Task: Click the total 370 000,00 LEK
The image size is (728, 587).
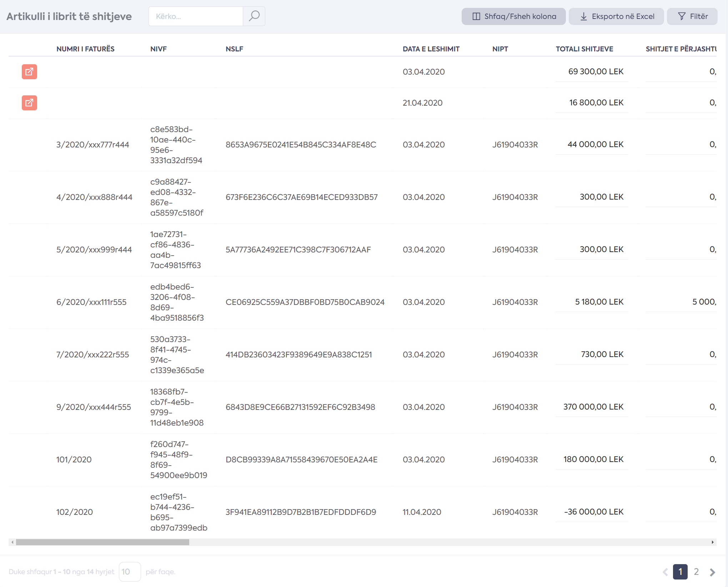Action: tap(593, 407)
